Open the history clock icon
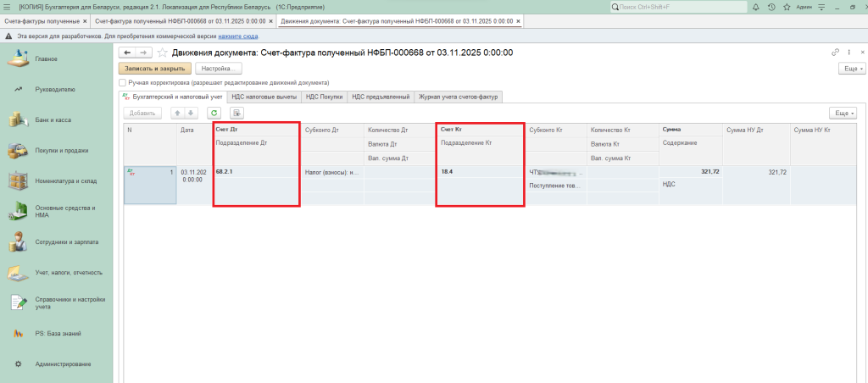Screen dimensions: 868x383 (x=771, y=7)
